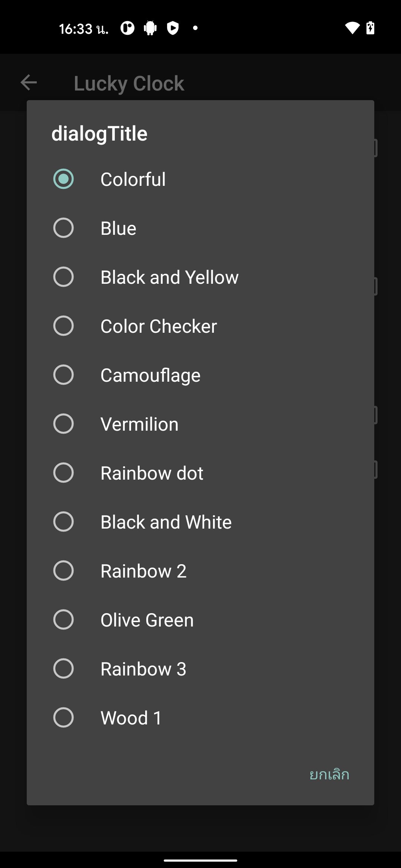This screenshot has height=868, width=401.
Task: Open the shield play notification icon
Action: pos(173,28)
